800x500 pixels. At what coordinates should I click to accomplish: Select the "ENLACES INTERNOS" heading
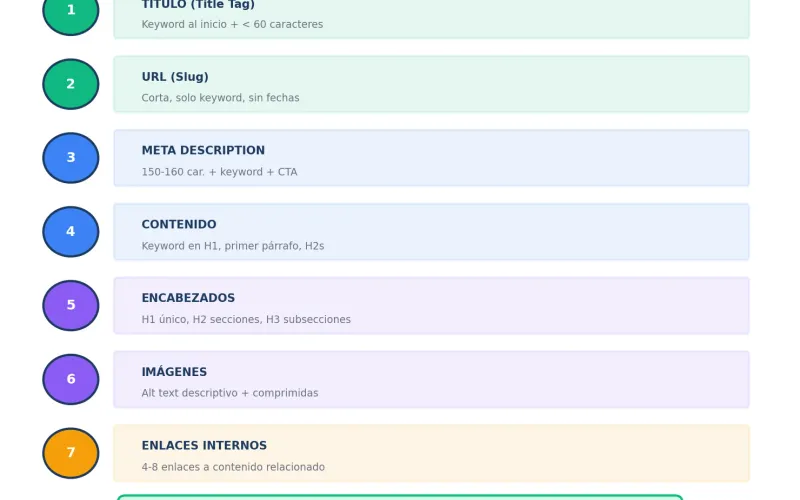204,445
